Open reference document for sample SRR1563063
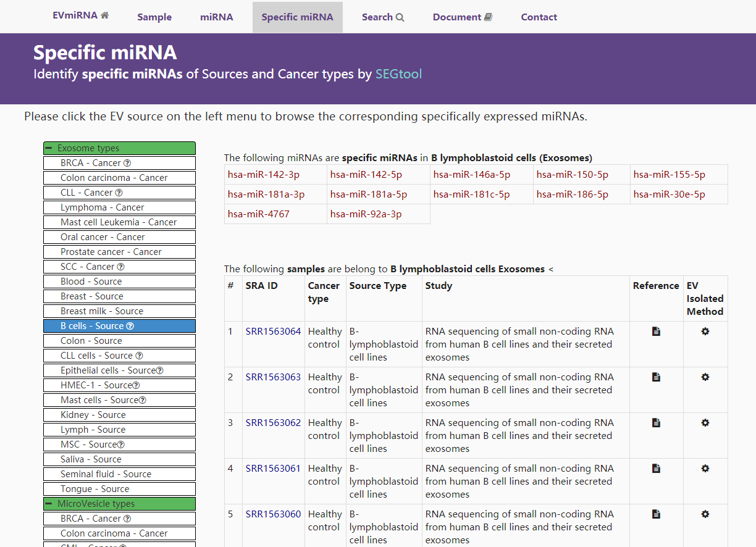The width and height of the screenshot is (756, 547). pos(656,377)
